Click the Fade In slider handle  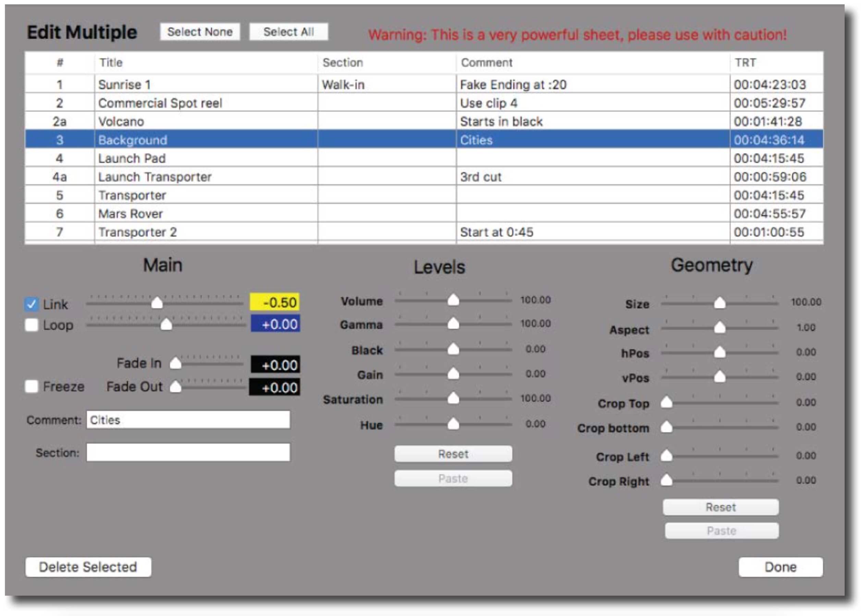175,363
